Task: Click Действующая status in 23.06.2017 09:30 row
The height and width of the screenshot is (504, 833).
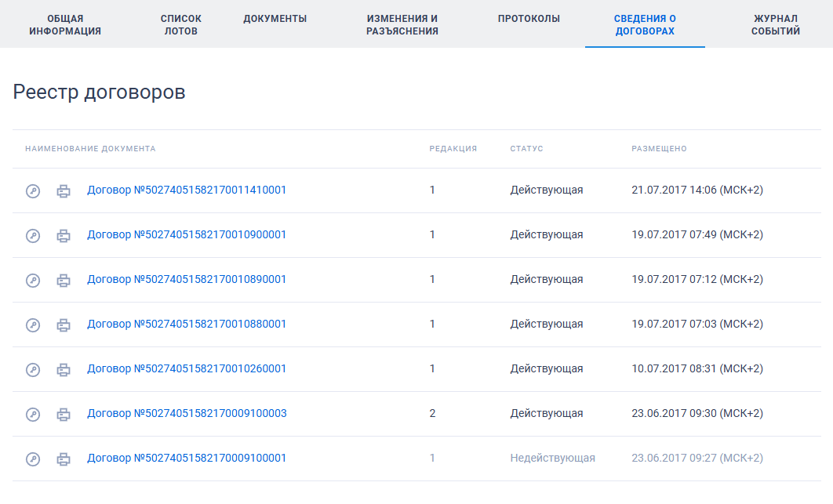Action: pyautogui.click(x=547, y=413)
